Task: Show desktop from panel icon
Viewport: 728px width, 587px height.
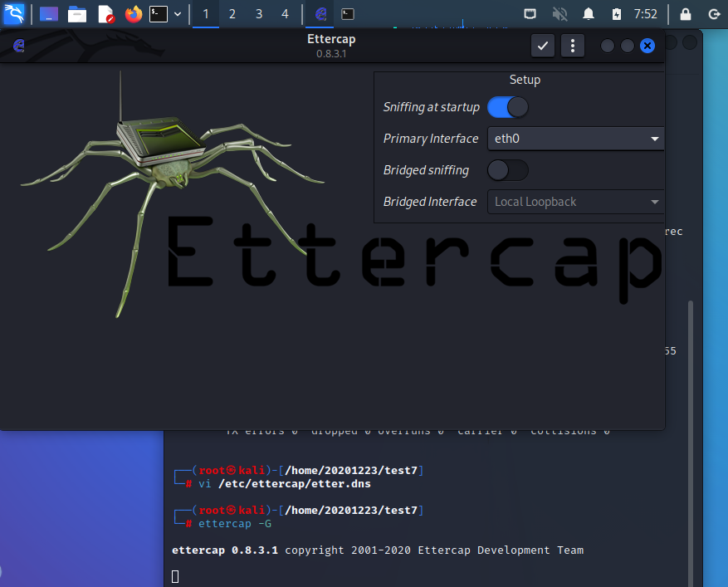Action: (49, 14)
